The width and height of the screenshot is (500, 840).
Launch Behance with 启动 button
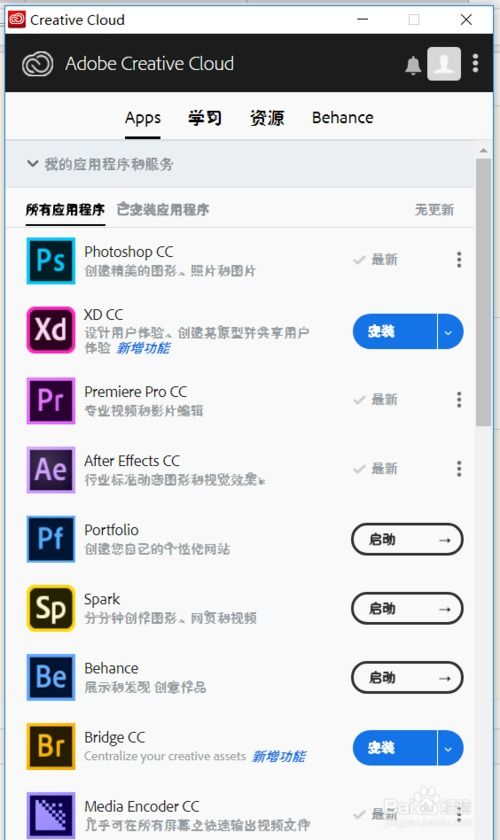point(407,678)
